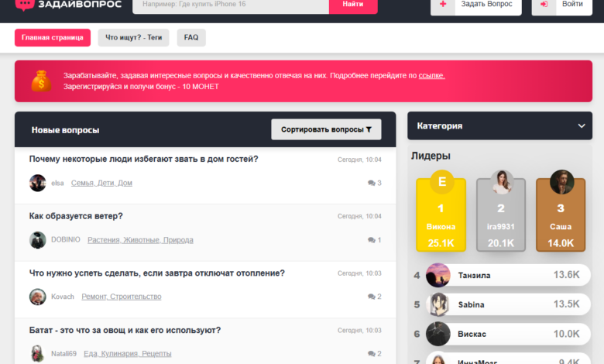This screenshot has width=604, height=364.
Task: Click the login arrow icon beside Войти
Action: click(x=544, y=4)
